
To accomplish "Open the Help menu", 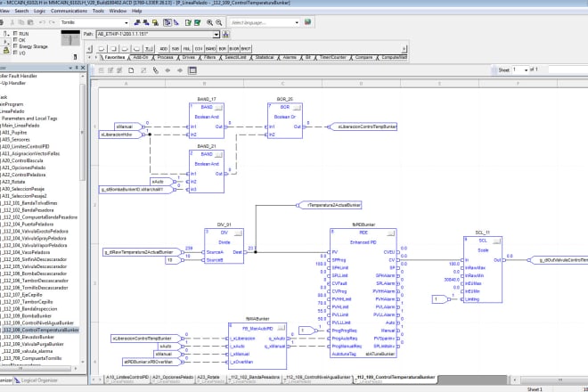I will point(137,11).
